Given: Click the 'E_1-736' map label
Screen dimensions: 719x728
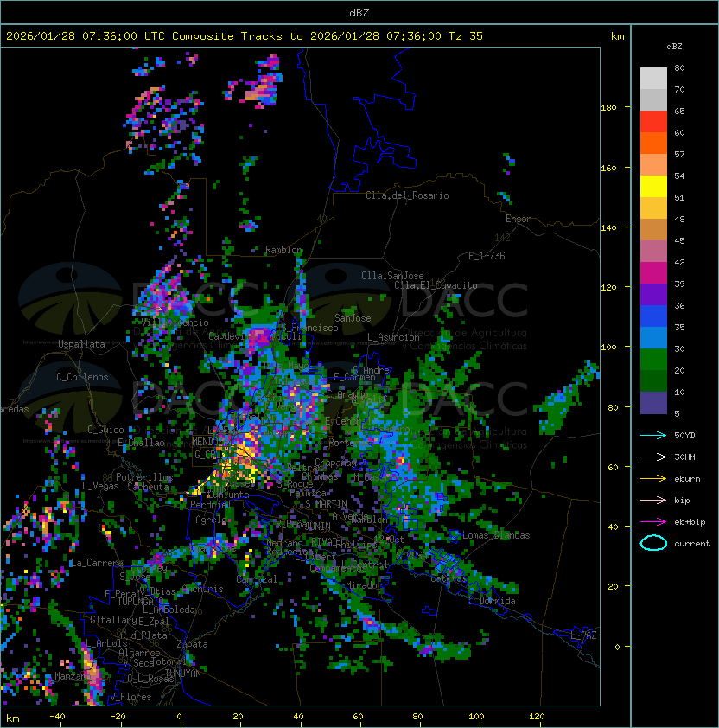Looking at the screenshot, I should pyautogui.click(x=487, y=256).
